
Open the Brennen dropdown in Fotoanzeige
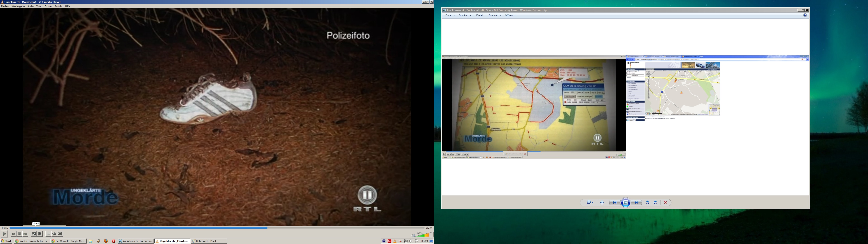click(495, 16)
